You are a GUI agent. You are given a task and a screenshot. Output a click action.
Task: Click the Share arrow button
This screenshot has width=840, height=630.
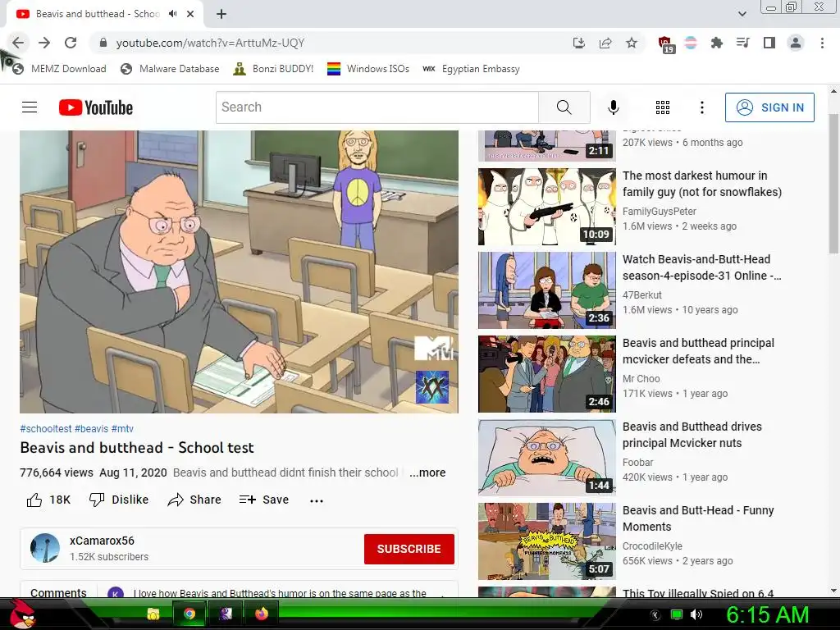pyautogui.click(x=194, y=500)
